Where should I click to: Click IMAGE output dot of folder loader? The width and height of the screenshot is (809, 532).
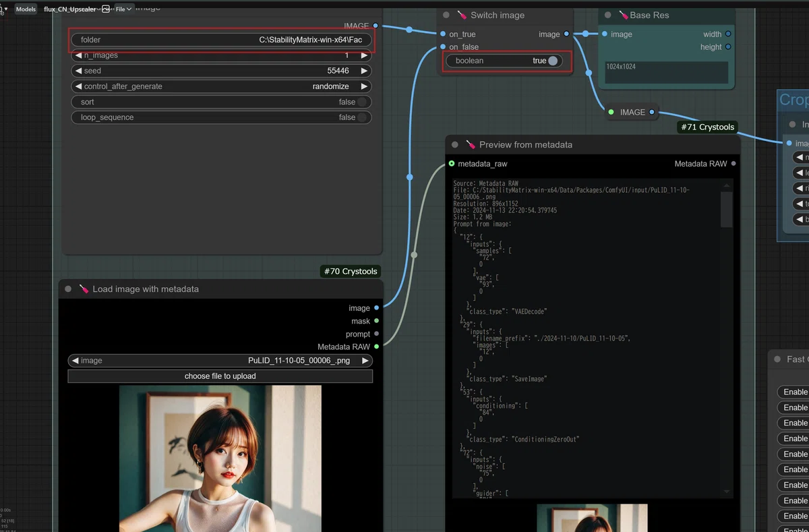tap(376, 26)
